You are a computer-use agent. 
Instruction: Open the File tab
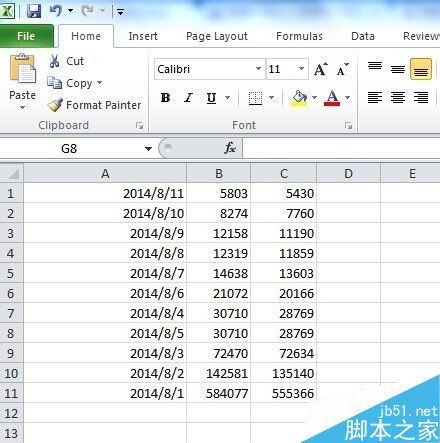[26, 36]
